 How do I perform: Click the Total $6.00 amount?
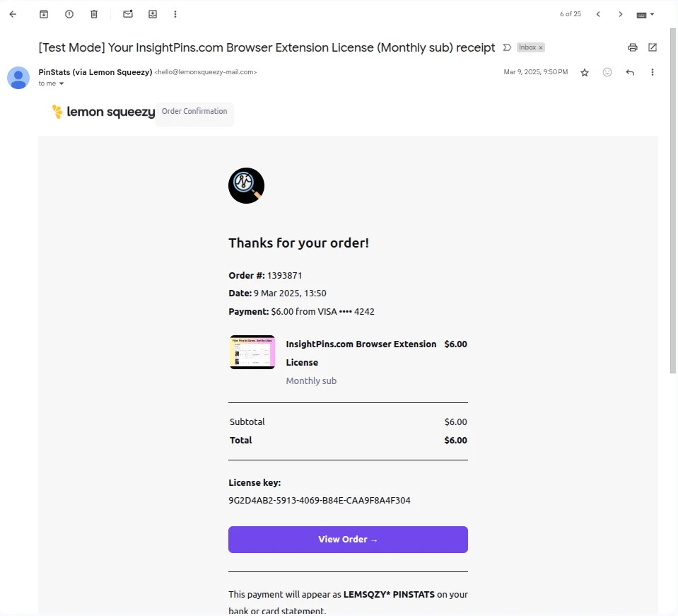[455, 441]
